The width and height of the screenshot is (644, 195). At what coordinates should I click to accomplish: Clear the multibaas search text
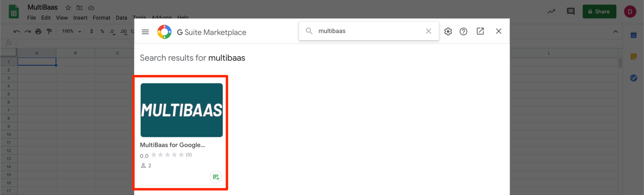(x=428, y=31)
